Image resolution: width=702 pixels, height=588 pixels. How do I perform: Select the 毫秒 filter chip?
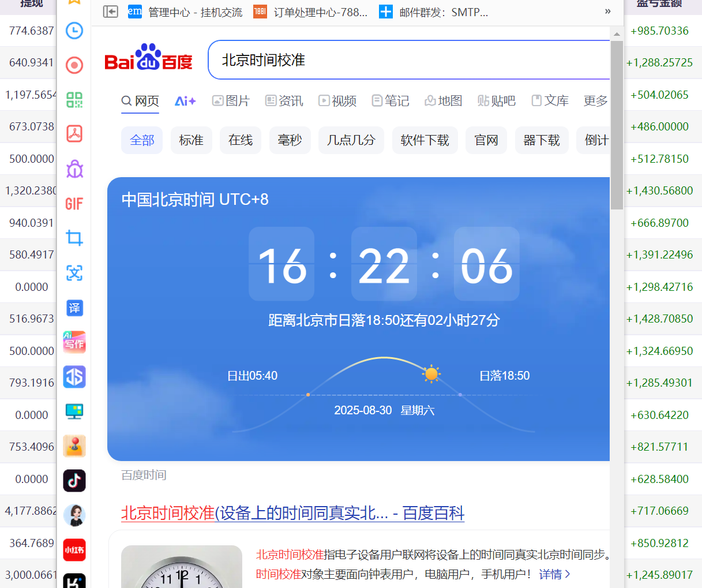290,140
